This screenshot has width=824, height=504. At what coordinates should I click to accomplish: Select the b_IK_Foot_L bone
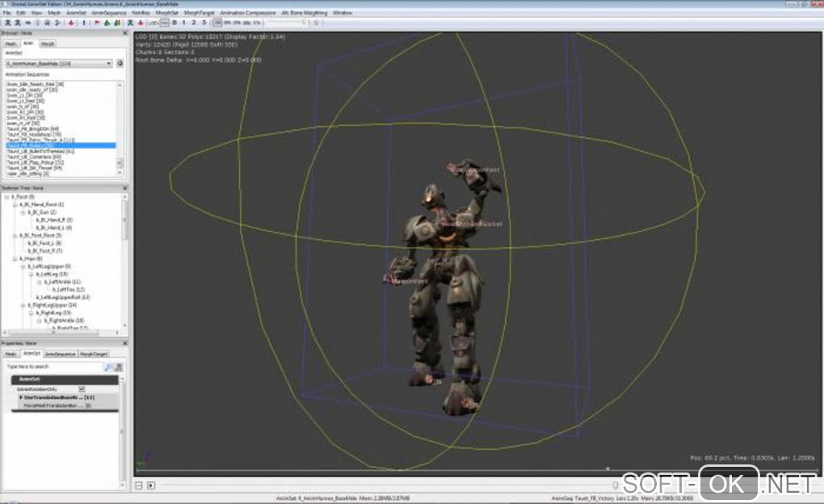coord(44,243)
